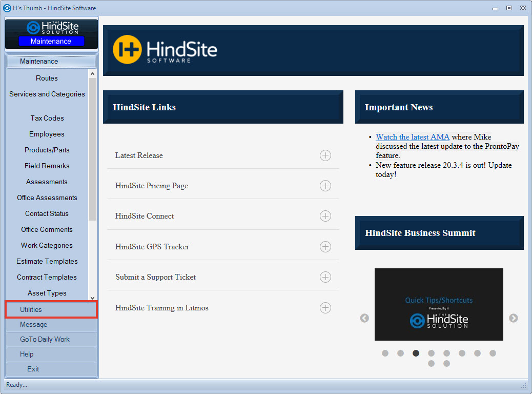
Task: Expand HindSite Training in Litmos plus icon
Action: (x=325, y=308)
